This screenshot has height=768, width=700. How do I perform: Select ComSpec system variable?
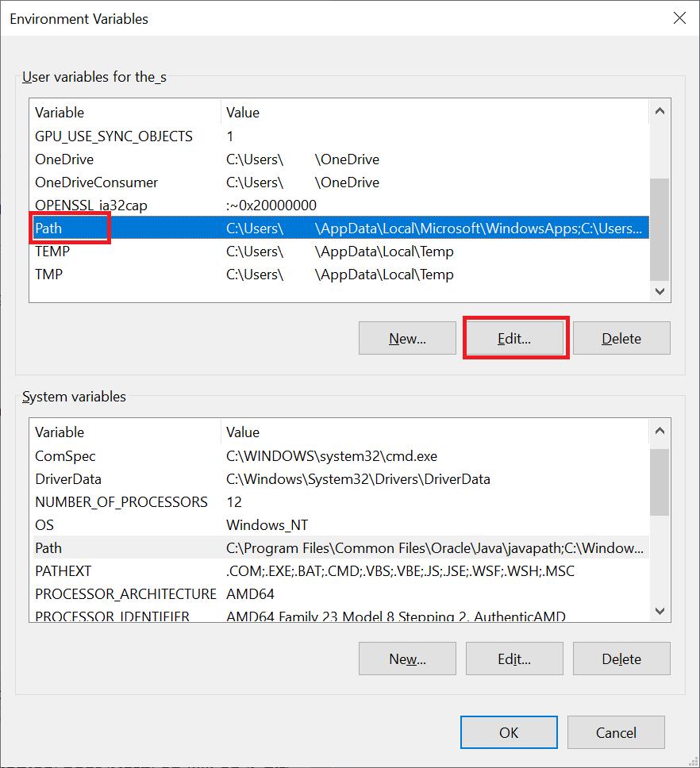341,456
